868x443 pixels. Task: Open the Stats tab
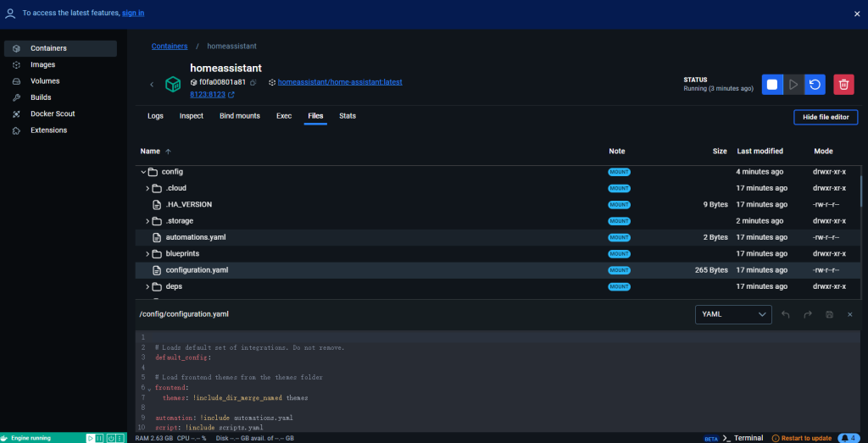[x=348, y=116]
